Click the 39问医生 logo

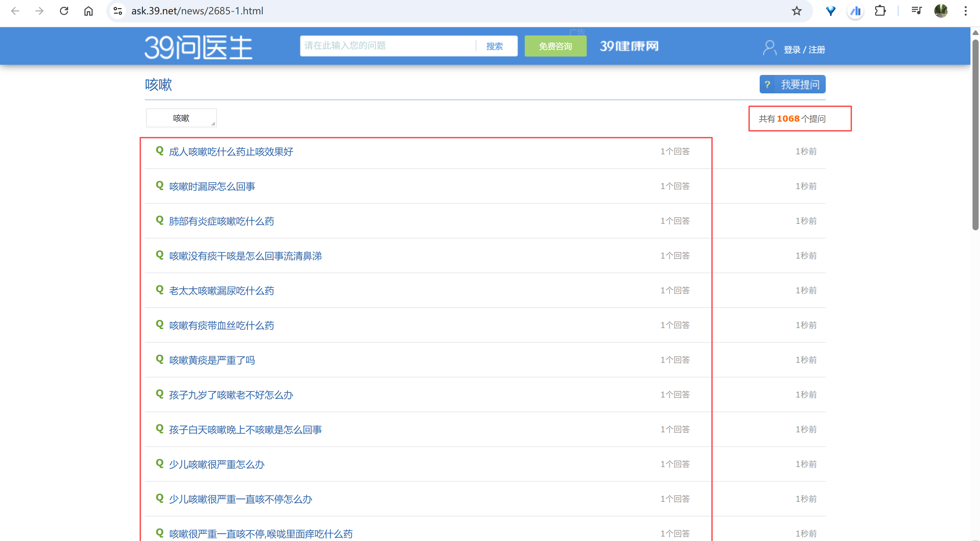point(198,47)
